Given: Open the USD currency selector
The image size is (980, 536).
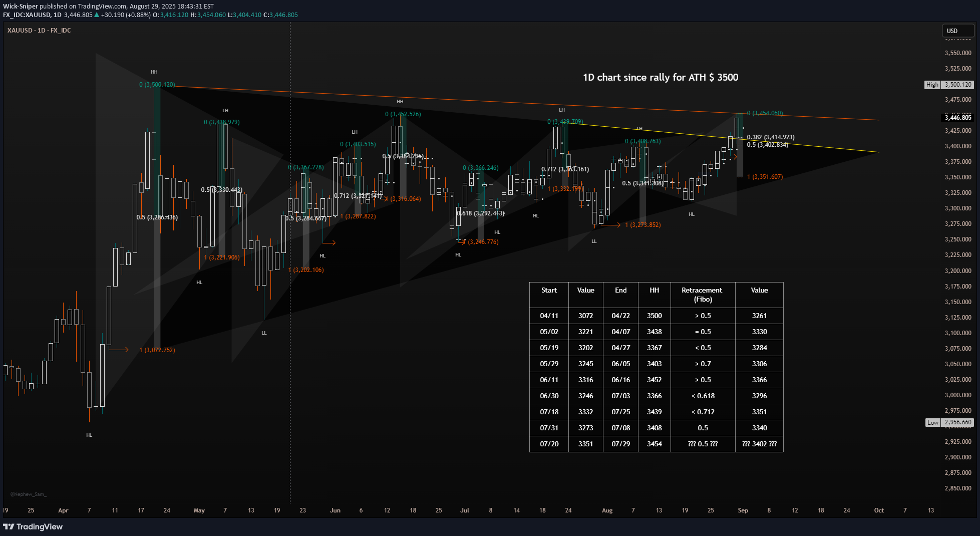Looking at the screenshot, I should 957,31.
